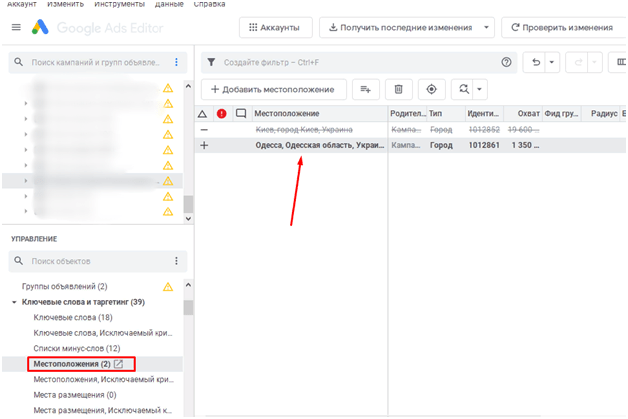Select Места размещения (0) item
This screenshot has width=628, height=419.
75,395
